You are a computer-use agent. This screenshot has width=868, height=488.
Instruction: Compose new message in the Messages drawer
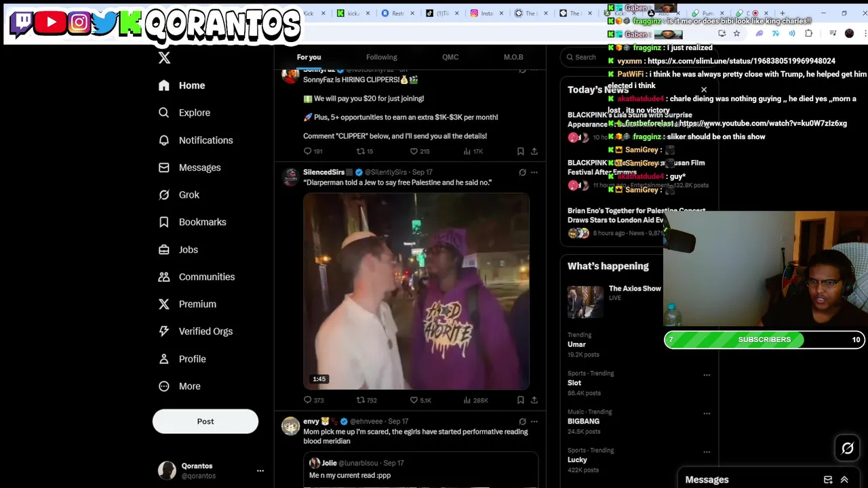[828, 480]
